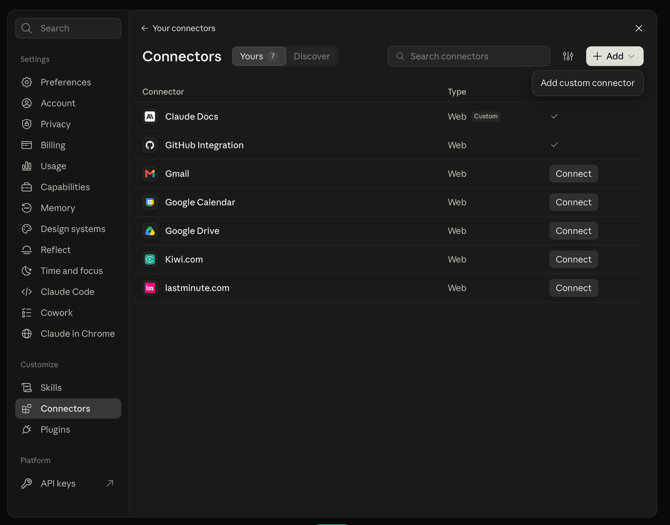Click the lastminute.com pink logo
The height and width of the screenshot is (525, 670).
pos(150,288)
